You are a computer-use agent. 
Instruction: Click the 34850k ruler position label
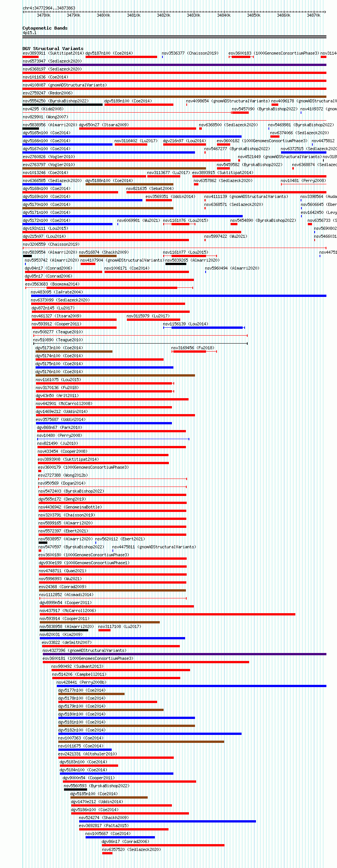(254, 15)
